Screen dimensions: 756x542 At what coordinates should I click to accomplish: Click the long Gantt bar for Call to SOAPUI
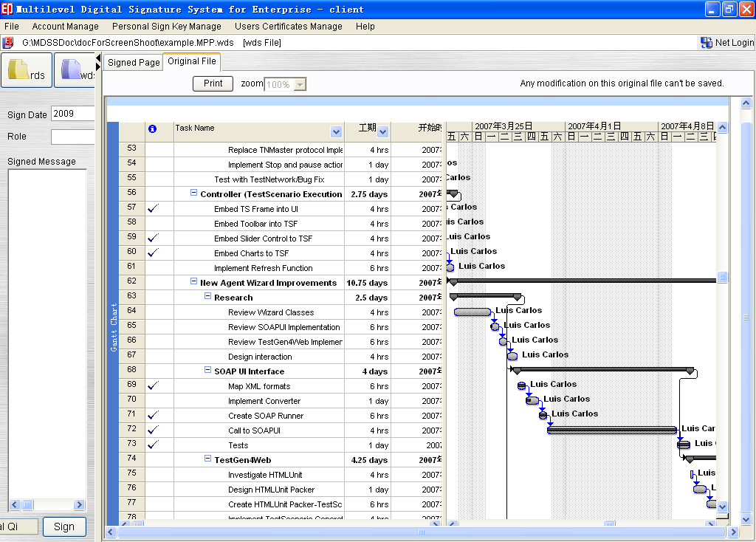coord(612,430)
